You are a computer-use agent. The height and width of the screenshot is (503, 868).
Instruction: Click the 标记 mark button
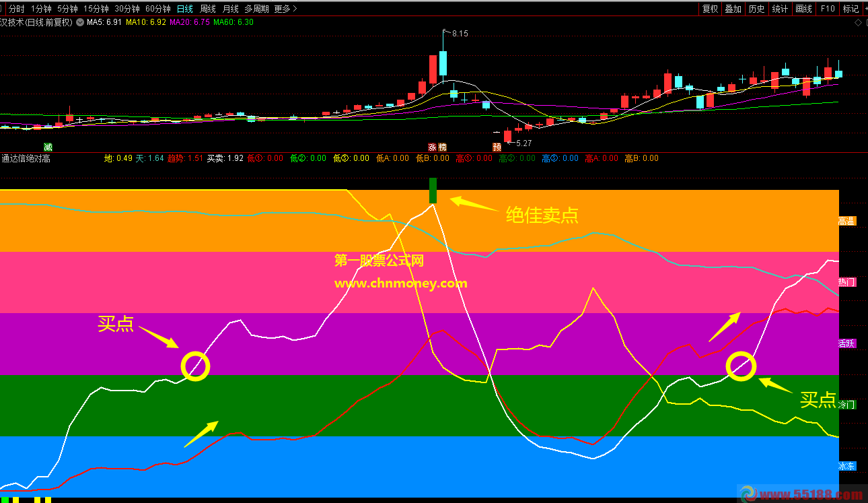pyautogui.click(x=851, y=9)
